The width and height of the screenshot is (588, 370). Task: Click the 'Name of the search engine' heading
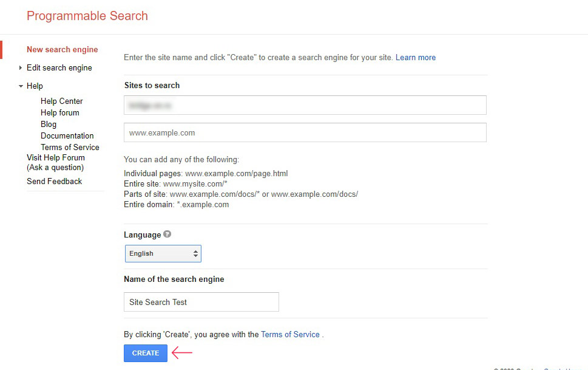[x=174, y=279]
